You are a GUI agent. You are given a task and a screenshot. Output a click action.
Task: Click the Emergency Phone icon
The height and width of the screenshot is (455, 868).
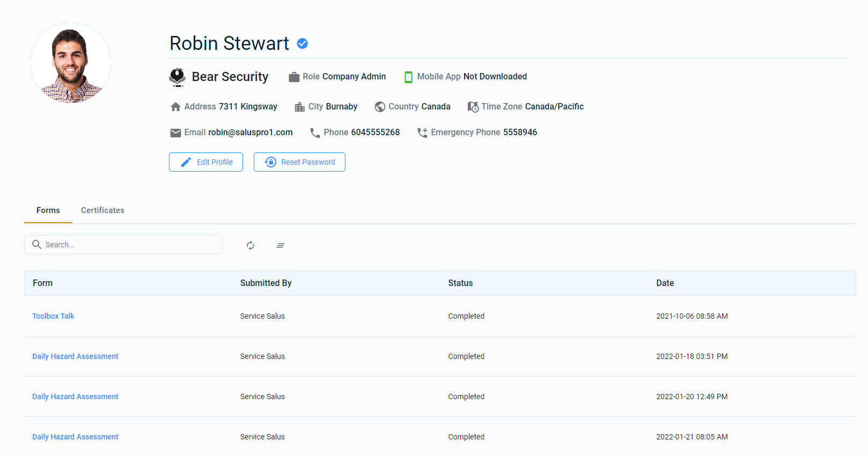422,133
